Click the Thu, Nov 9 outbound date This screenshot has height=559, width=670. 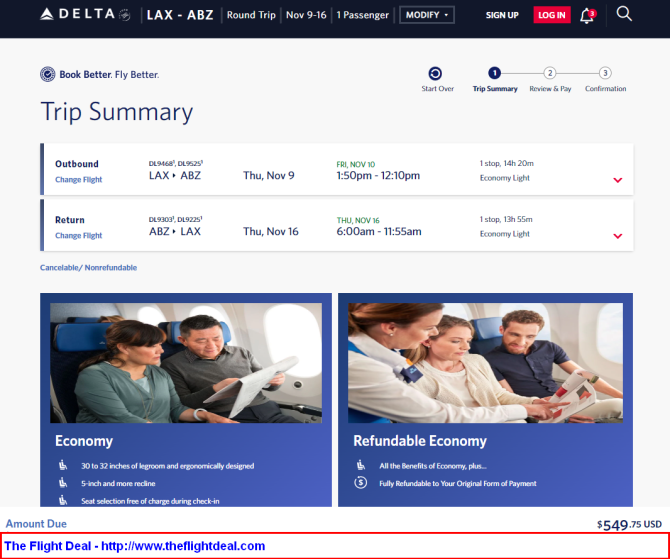(269, 176)
